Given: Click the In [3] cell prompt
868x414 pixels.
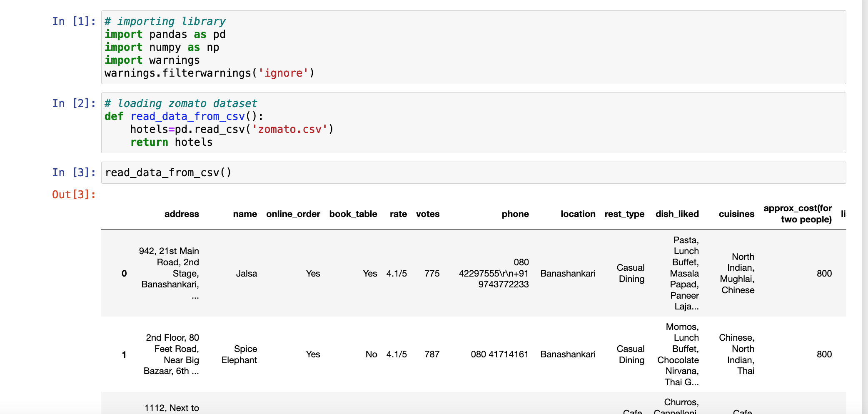Looking at the screenshot, I should click(x=73, y=172).
